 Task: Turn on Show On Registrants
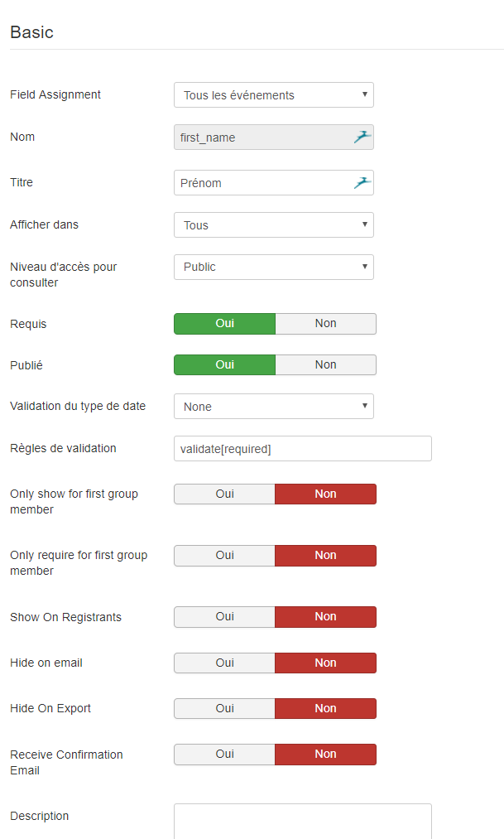point(224,617)
